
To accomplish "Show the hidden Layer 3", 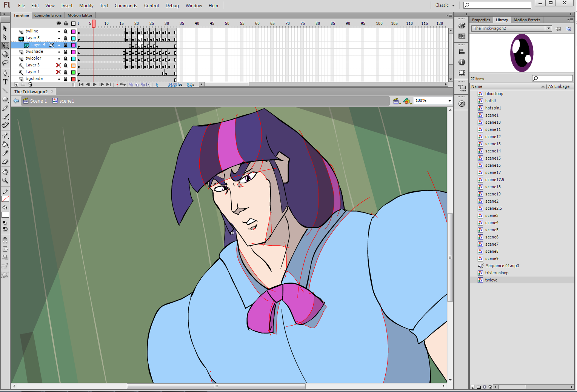I will pos(58,65).
